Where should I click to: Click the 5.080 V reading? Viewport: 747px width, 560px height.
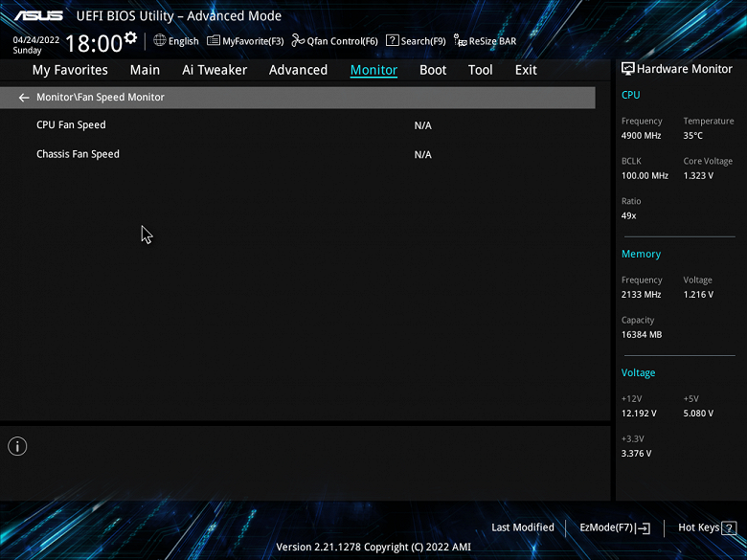(x=698, y=414)
